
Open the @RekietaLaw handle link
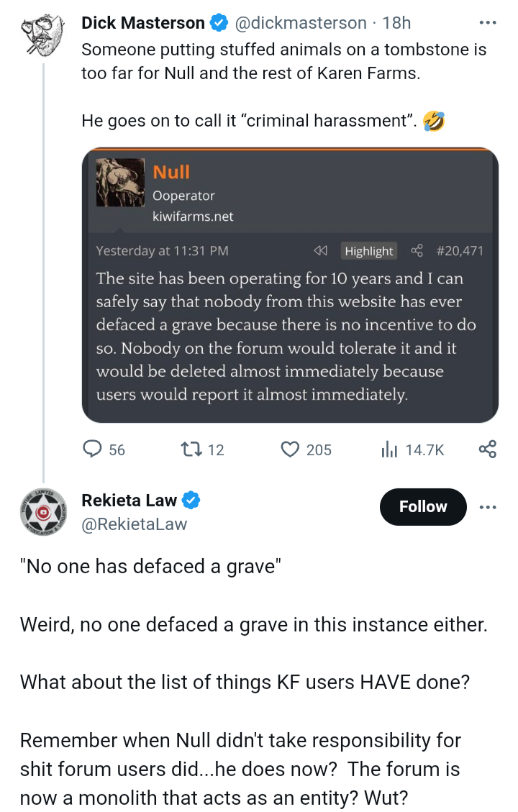click(x=135, y=524)
